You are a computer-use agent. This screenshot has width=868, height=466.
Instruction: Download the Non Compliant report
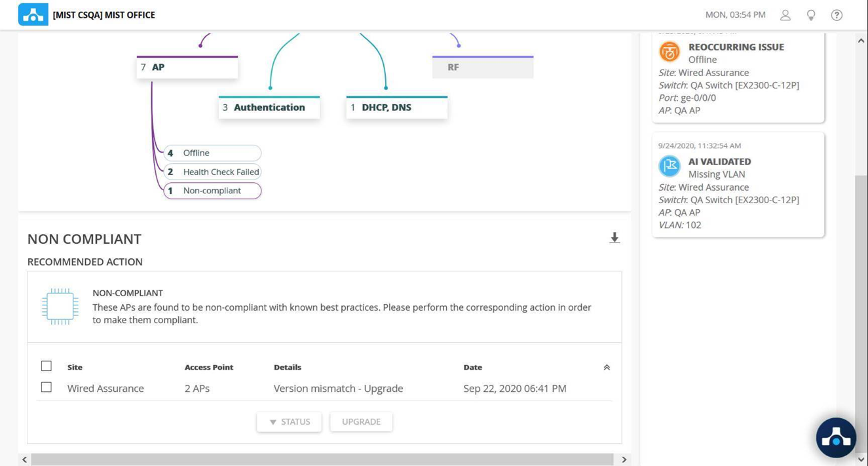pos(614,238)
